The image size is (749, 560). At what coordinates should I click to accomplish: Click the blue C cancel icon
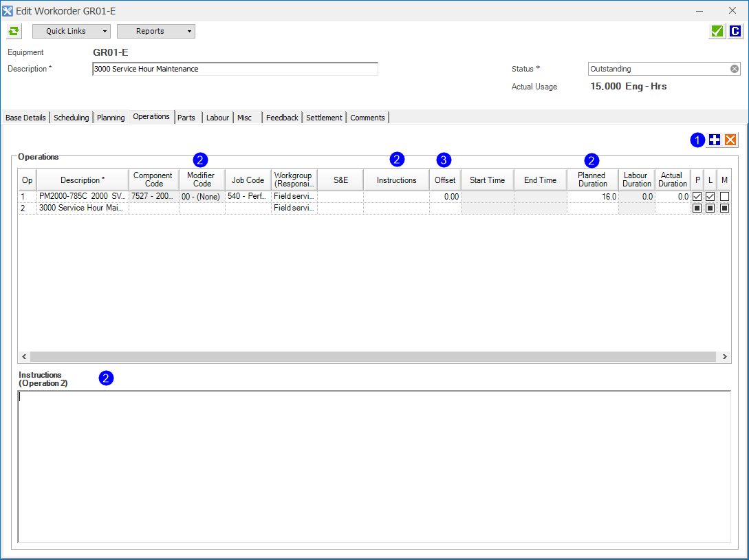735,31
